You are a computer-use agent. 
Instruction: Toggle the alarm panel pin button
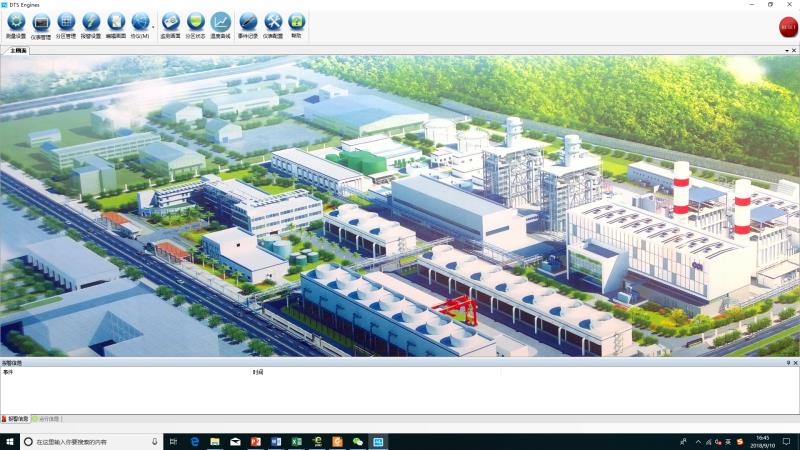pyautogui.click(x=787, y=363)
